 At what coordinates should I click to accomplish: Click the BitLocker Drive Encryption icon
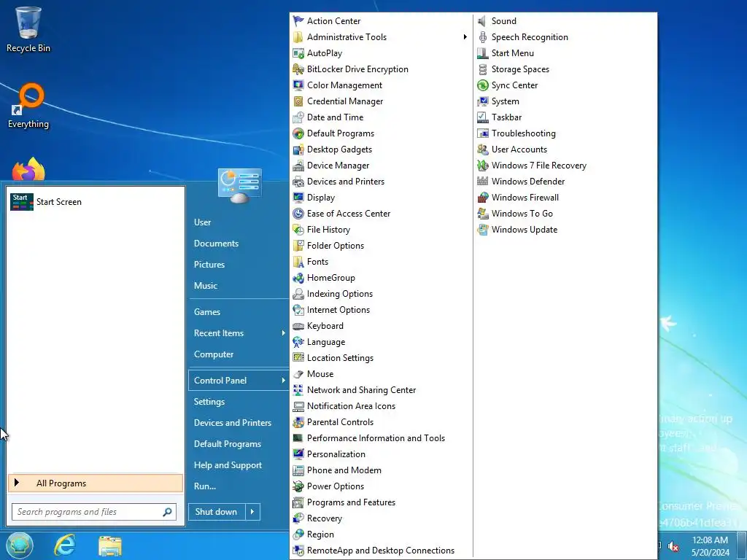[x=298, y=69]
